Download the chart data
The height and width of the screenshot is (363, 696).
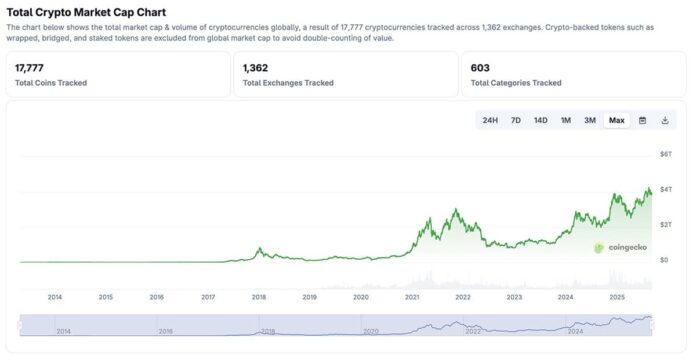664,120
